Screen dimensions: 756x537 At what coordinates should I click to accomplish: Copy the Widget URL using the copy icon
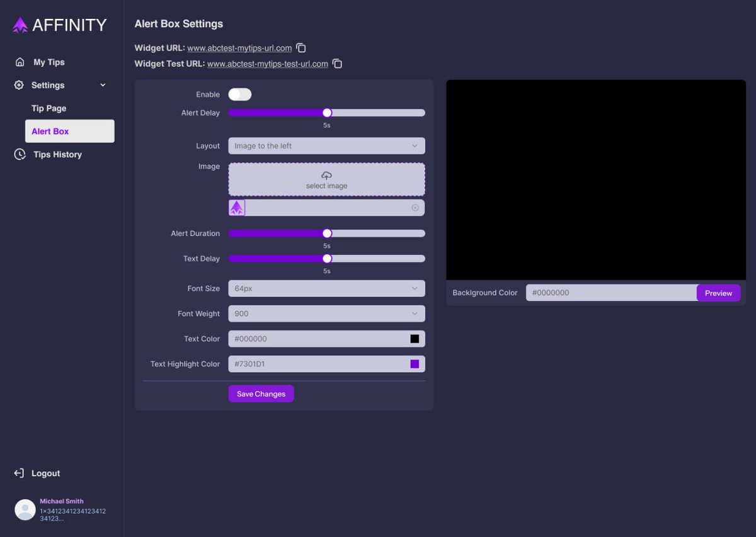tap(301, 47)
